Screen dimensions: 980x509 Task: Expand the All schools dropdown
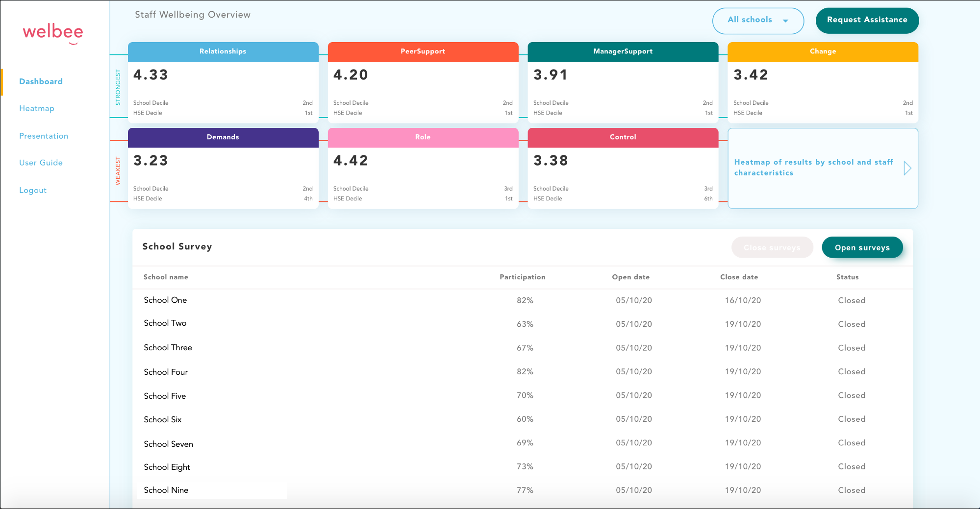click(x=757, y=21)
